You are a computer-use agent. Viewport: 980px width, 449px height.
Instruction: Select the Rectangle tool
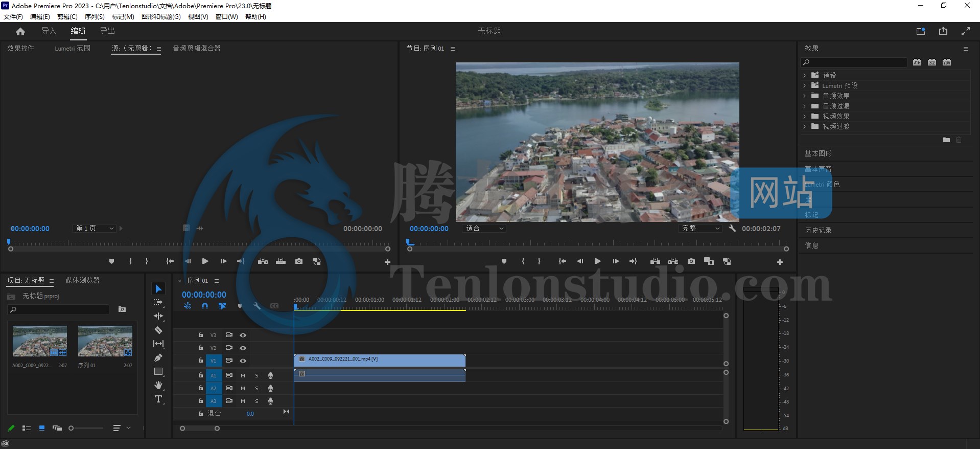click(x=158, y=372)
